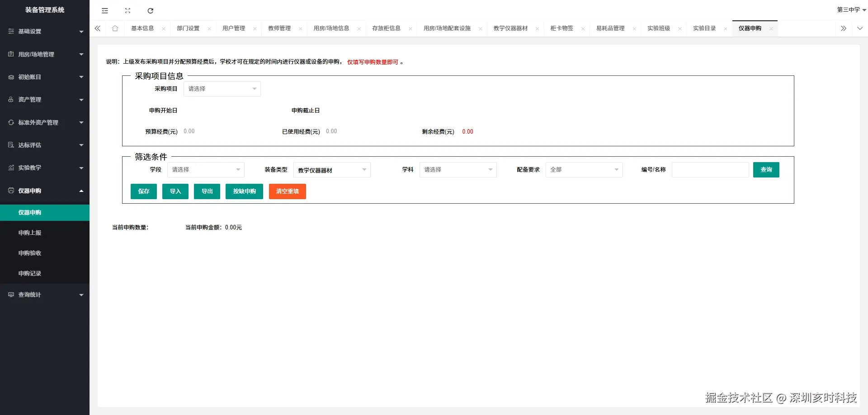This screenshot has height=415, width=868.
Task: Open the 申购验收 submenu item
Action: click(45, 253)
